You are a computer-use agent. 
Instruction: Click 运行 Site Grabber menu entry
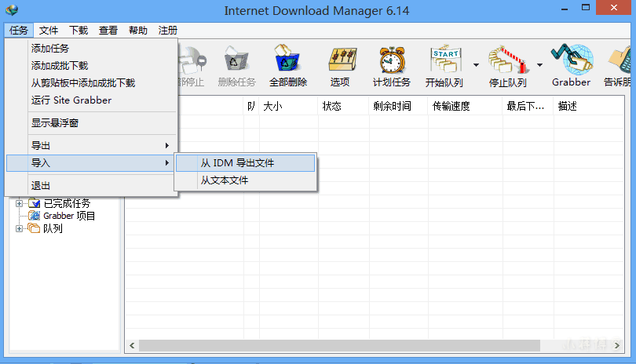71,100
